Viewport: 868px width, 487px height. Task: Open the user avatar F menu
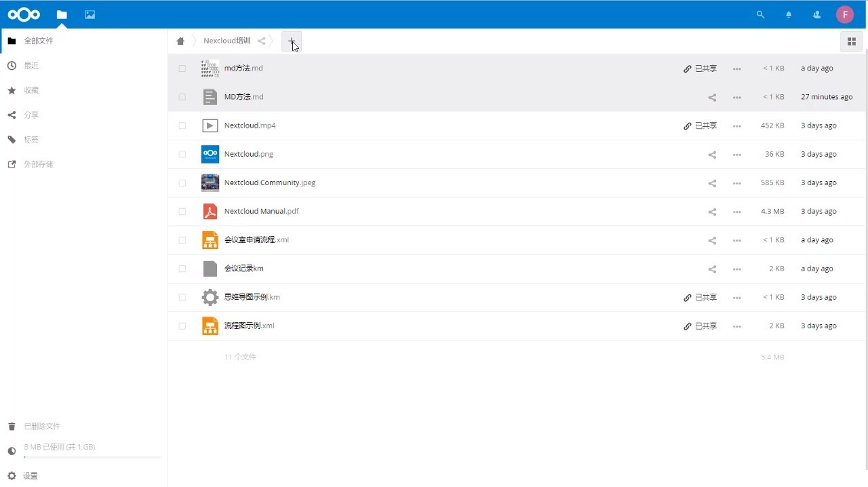(844, 14)
